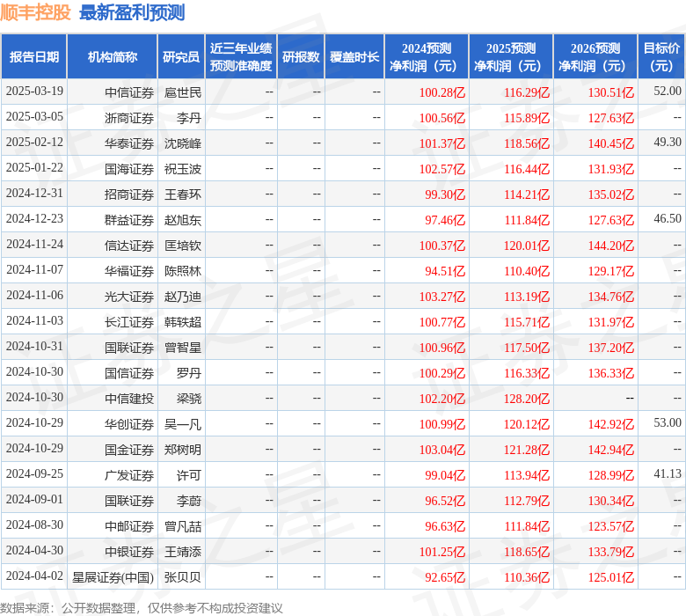Screen dimensions: 686x616
Task: Select institution 光大证券
Action: pos(129,297)
